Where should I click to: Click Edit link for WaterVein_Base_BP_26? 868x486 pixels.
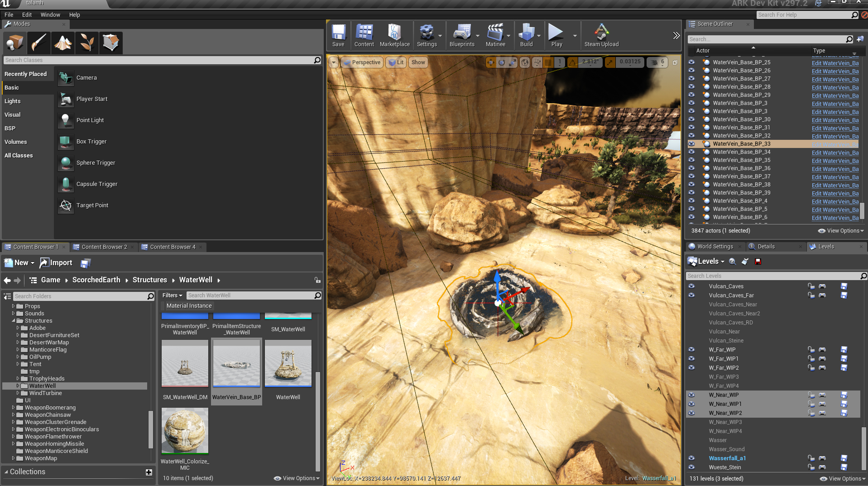coord(835,71)
